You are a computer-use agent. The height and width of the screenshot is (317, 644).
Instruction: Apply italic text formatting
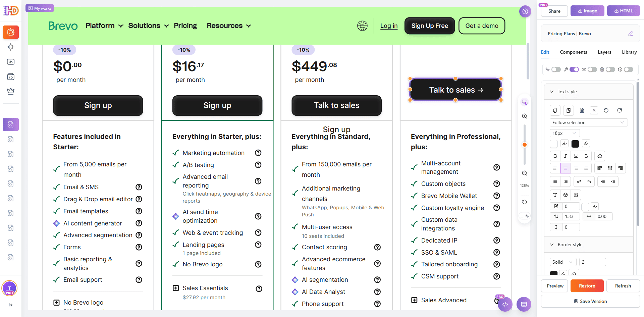pyautogui.click(x=566, y=156)
